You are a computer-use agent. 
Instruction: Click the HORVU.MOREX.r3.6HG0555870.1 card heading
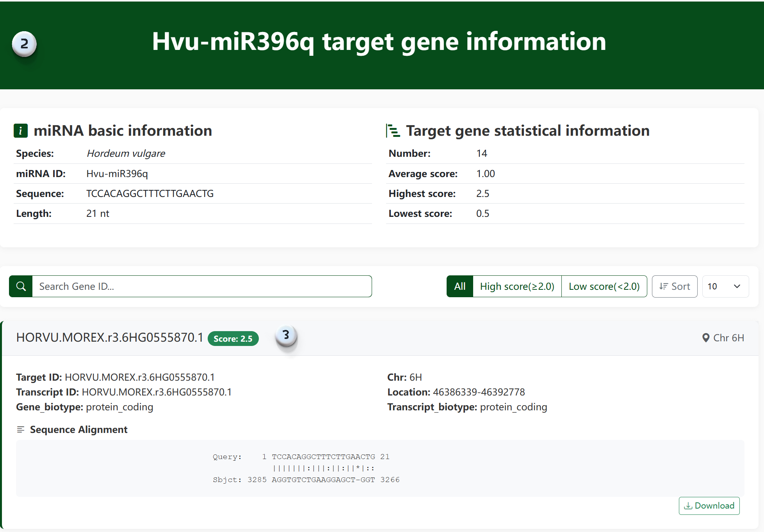pos(110,337)
